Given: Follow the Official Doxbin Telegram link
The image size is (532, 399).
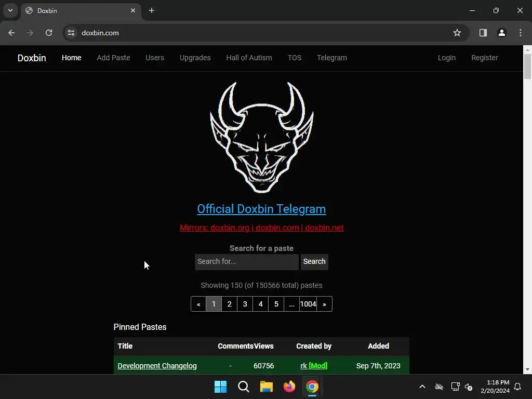Looking at the screenshot, I should click(x=262, y=209).
